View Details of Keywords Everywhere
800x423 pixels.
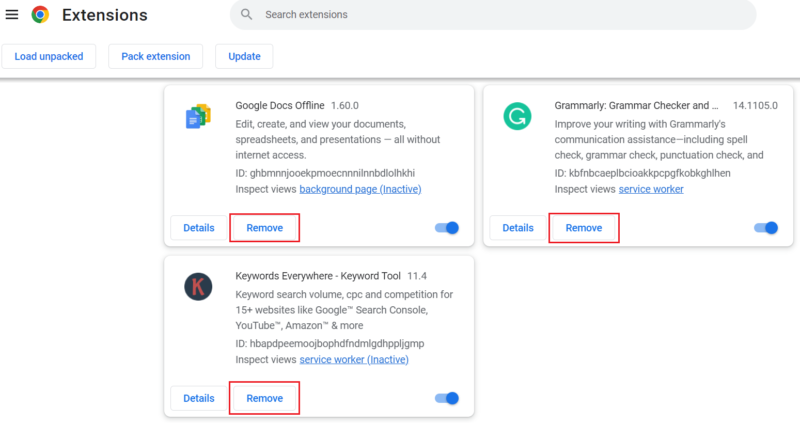pos(198,398)
